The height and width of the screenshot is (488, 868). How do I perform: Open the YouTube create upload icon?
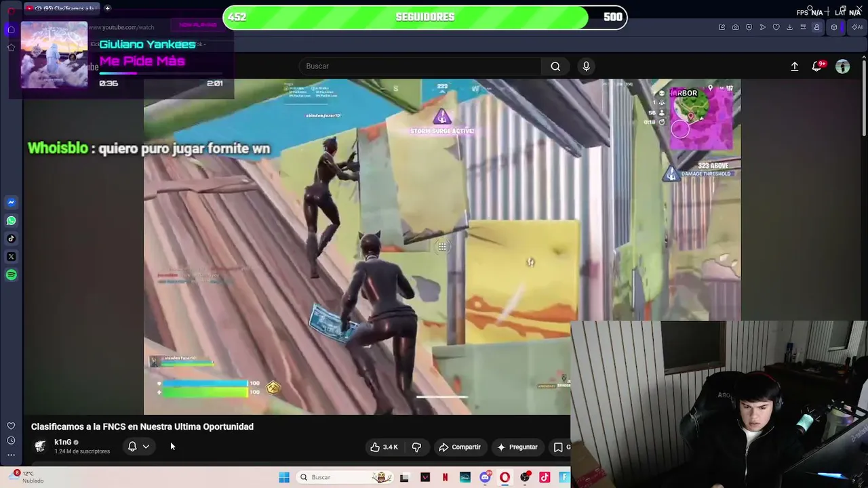[795, 66]
